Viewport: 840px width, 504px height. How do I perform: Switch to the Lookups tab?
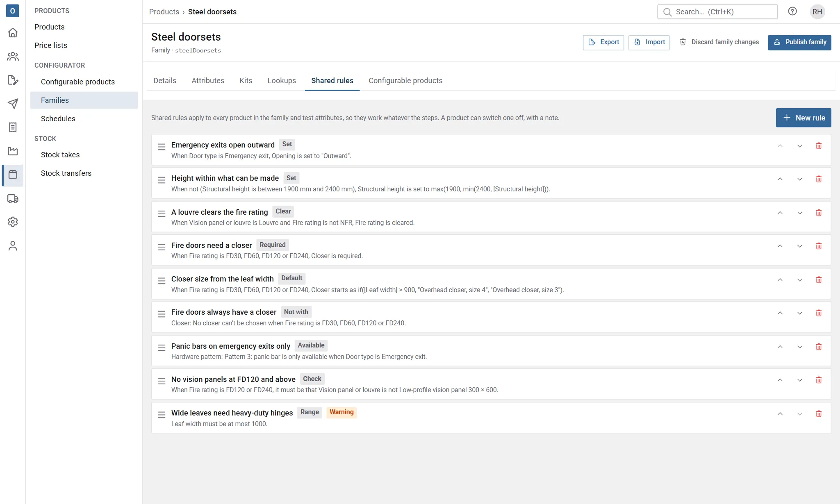(x=282, y=81)
